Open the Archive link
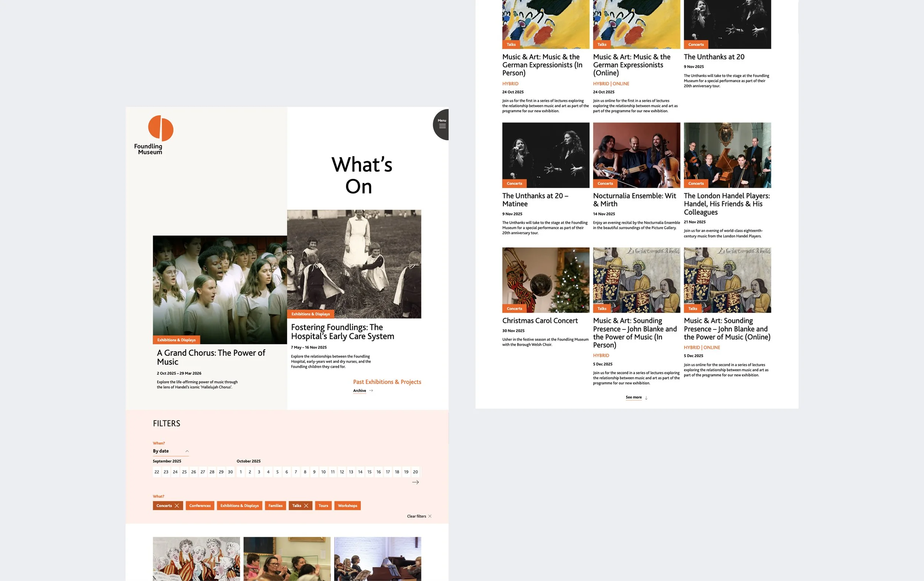This screenshot has height=581, width=924. 360,390
